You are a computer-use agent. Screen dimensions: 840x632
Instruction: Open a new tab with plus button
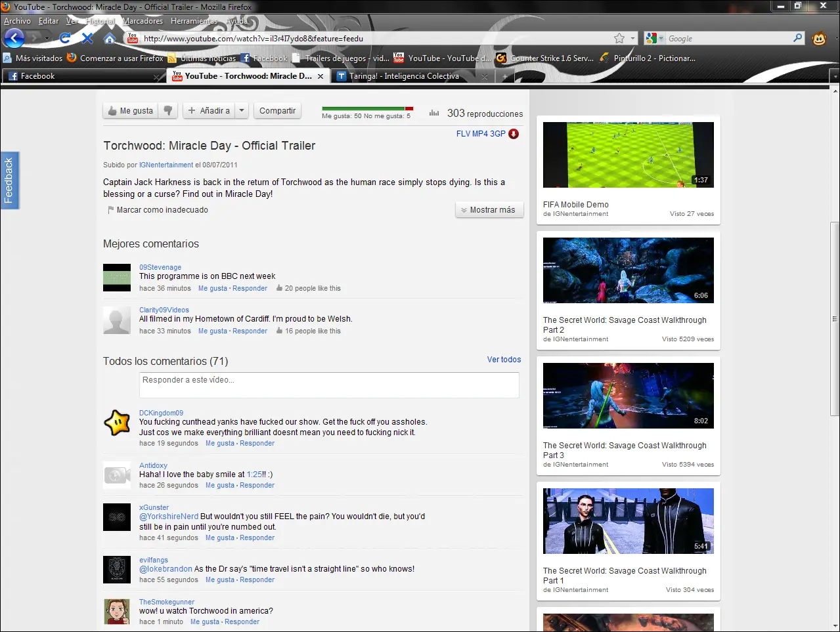[x=504, y=77]
